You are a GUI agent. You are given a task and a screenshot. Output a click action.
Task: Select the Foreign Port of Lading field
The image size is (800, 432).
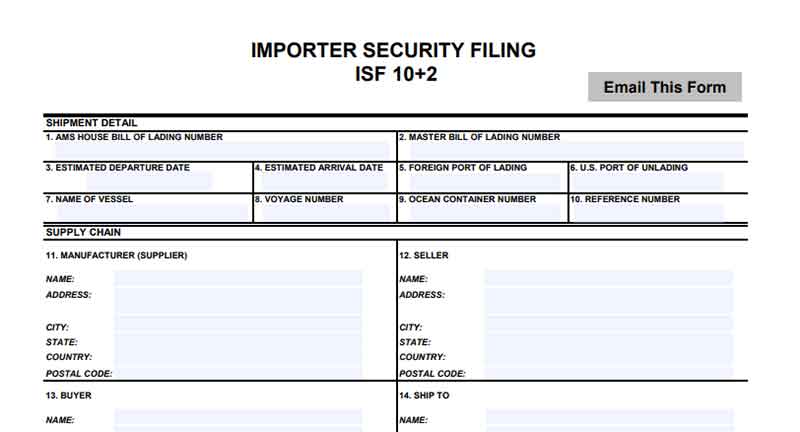point(482,181)
